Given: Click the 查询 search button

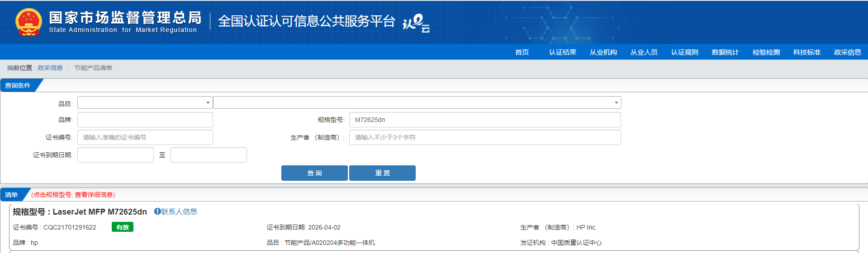Looking at the screenshot, I should click(314, 173).
